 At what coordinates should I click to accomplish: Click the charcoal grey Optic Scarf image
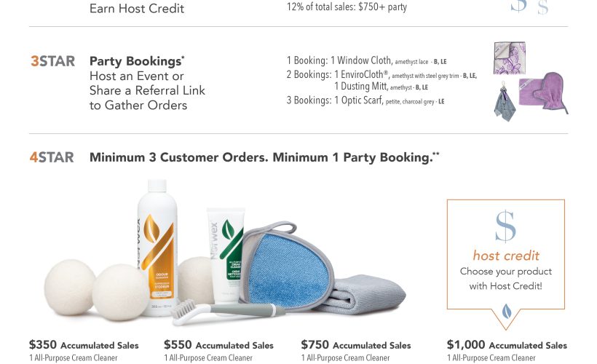coord(505,102)
